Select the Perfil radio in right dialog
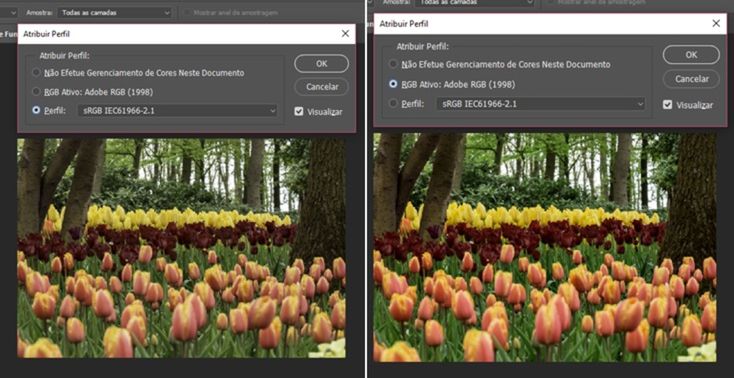The image size is (734, 378). coord(393,104)
